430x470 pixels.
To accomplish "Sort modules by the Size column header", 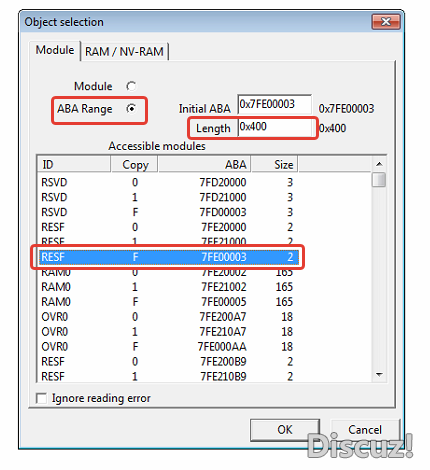I will pos(275,165).
